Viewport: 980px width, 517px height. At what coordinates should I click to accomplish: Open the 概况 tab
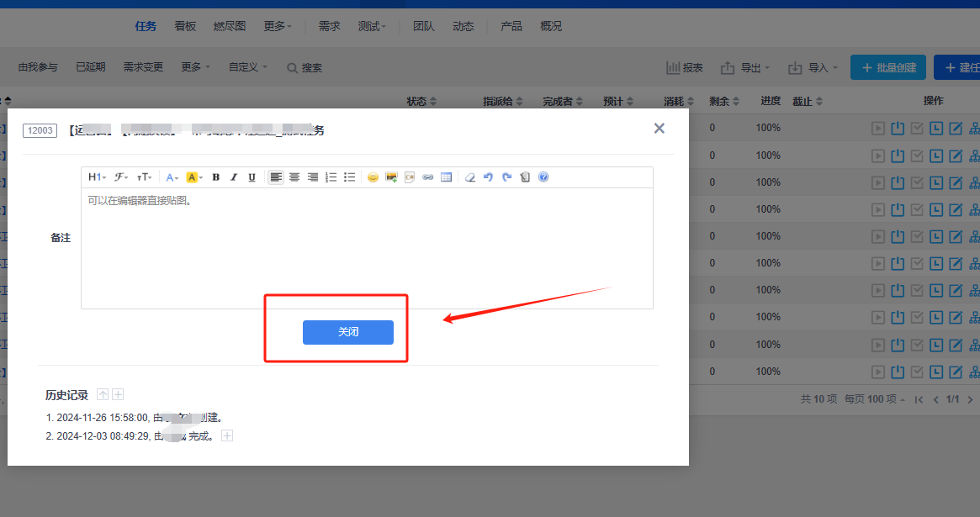click(551, 26)
